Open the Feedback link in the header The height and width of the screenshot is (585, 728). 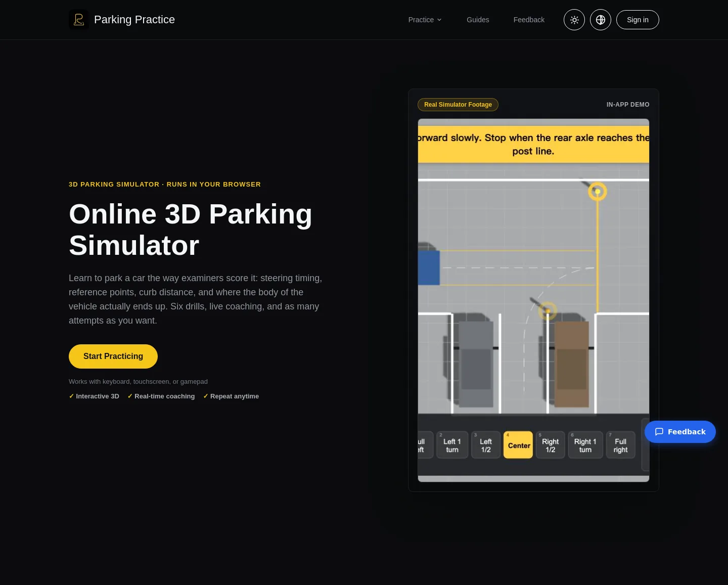pos(529,20)
